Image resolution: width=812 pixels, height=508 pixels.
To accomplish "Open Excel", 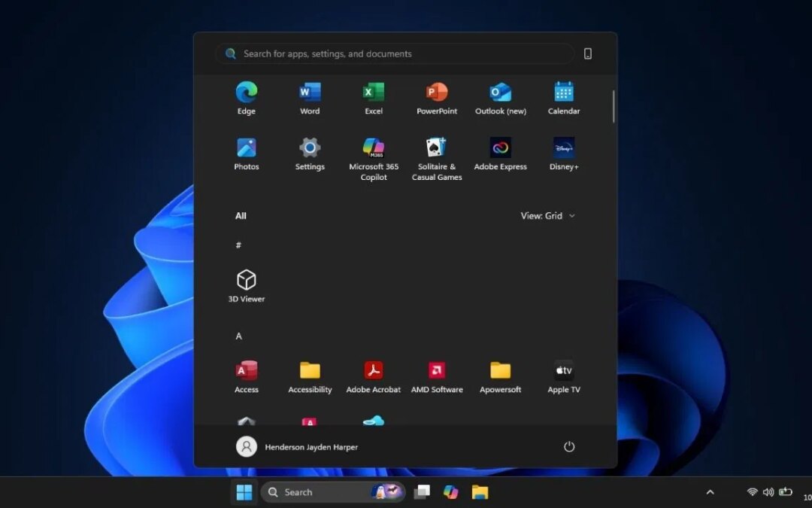I will 374,98.
